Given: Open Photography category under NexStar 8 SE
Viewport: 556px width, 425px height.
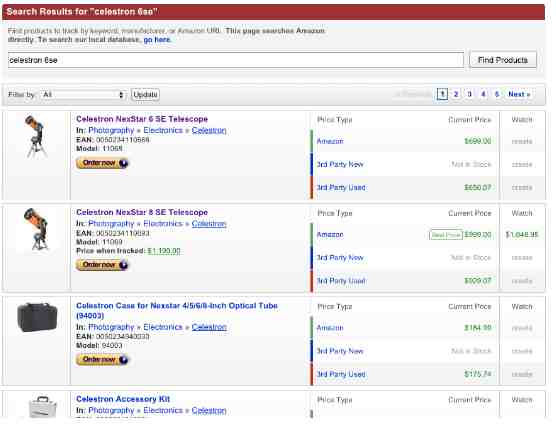Looking at the screenshot, I should point(111,224).
